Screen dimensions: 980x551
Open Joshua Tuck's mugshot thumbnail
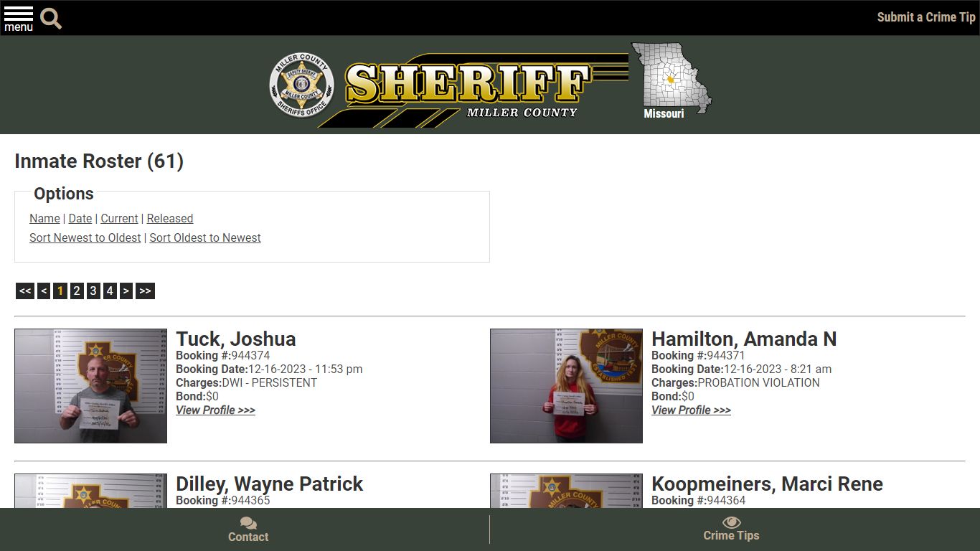90,386
